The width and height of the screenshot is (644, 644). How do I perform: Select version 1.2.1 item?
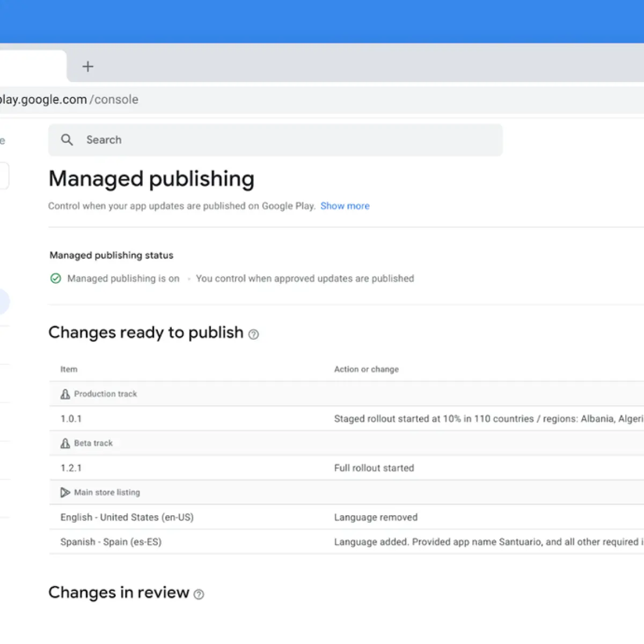(71, 468)
